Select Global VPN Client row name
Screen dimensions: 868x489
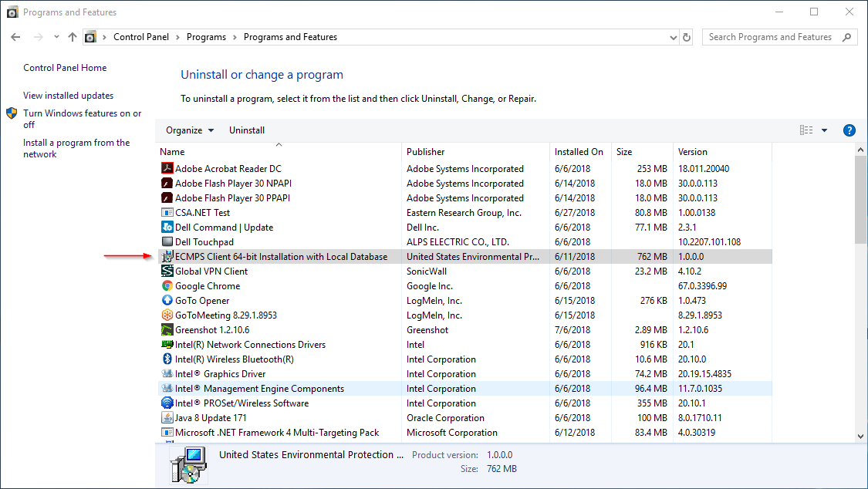211,271
